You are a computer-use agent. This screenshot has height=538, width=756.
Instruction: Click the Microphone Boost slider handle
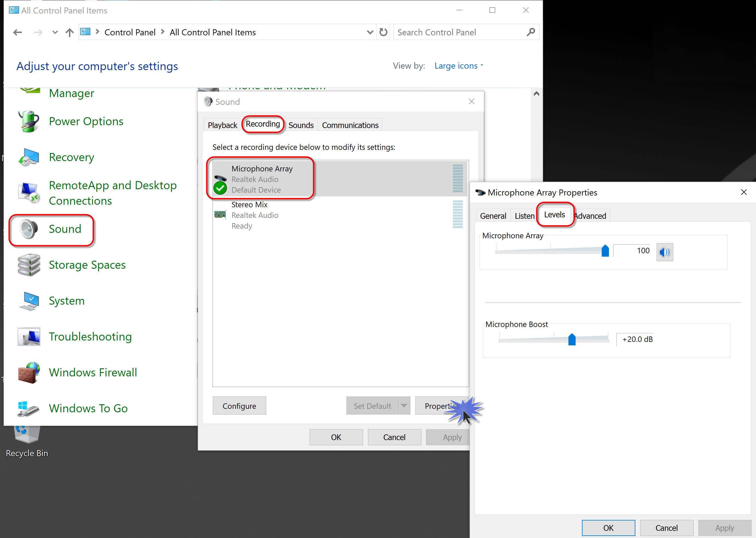point(572,340)
